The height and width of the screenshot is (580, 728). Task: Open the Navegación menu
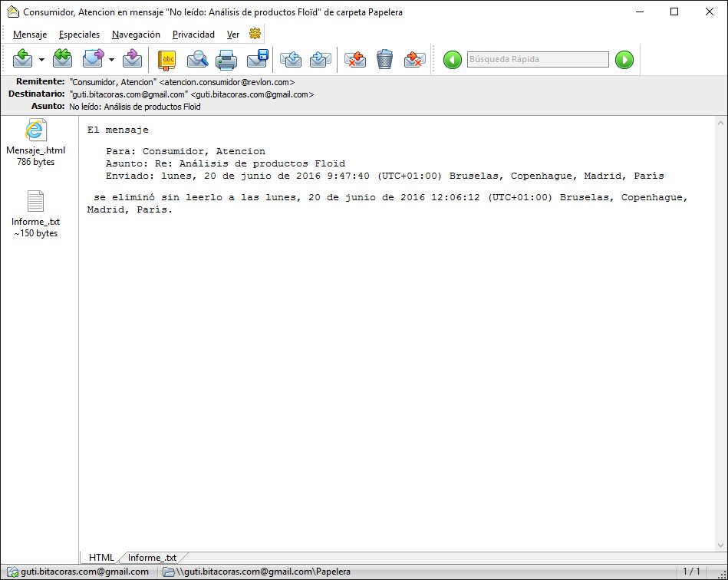(x=136, y=35)
